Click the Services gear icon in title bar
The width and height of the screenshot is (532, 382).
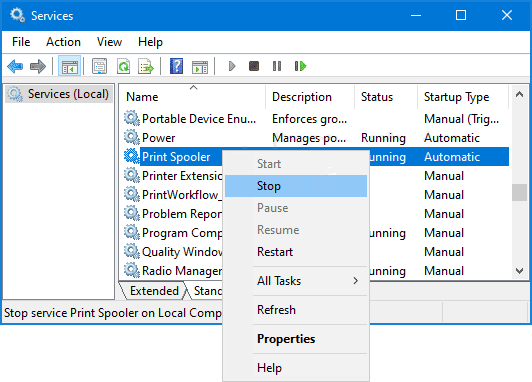[x=17, y=15]
